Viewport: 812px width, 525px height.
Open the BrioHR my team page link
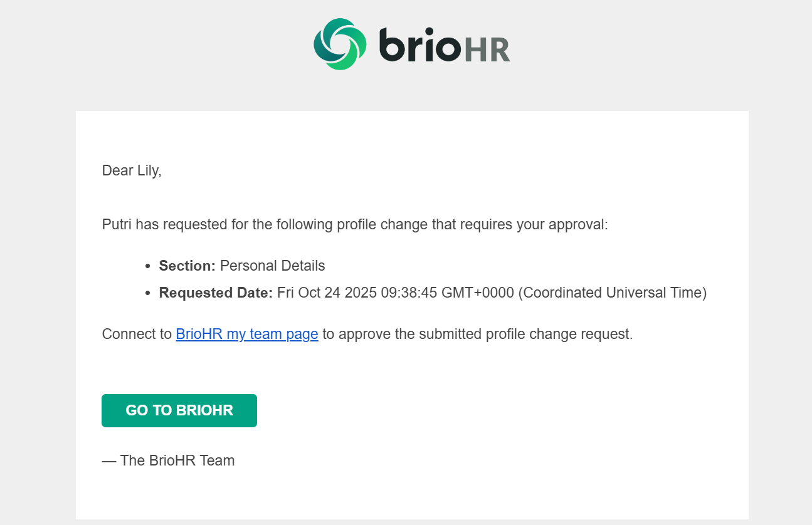coord(247,334)
